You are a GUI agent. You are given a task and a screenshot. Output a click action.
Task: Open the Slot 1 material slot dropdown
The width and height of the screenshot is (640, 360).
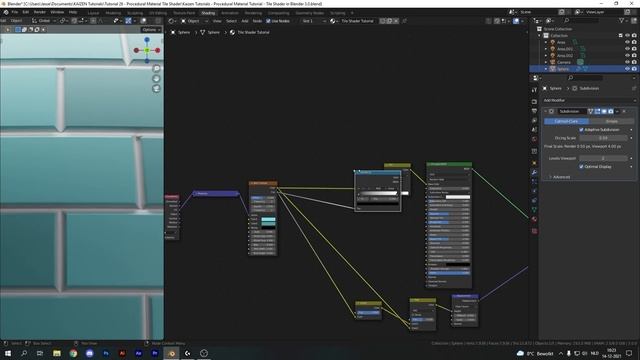tap(313, 21)
